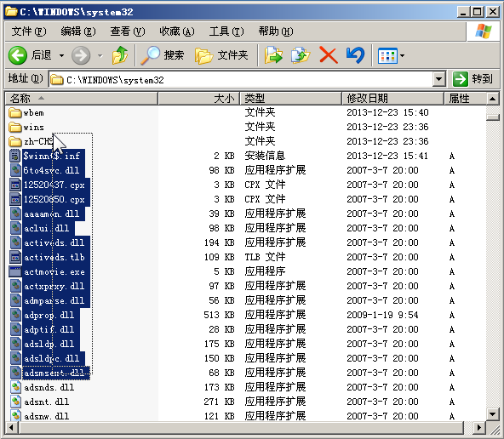Click the blue Undo arrow icon
Screen dimensions: 504x439
[355, 55]
